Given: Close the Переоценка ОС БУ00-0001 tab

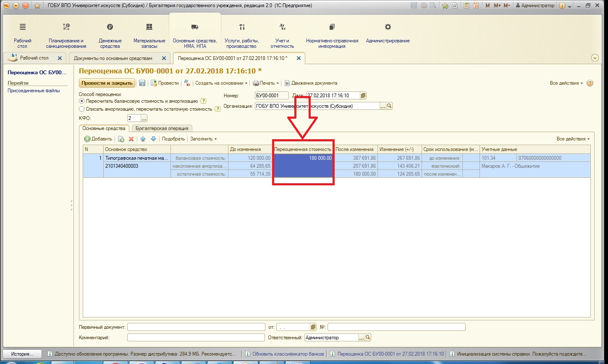Looking at the screenshot, I should click(299, 58).
